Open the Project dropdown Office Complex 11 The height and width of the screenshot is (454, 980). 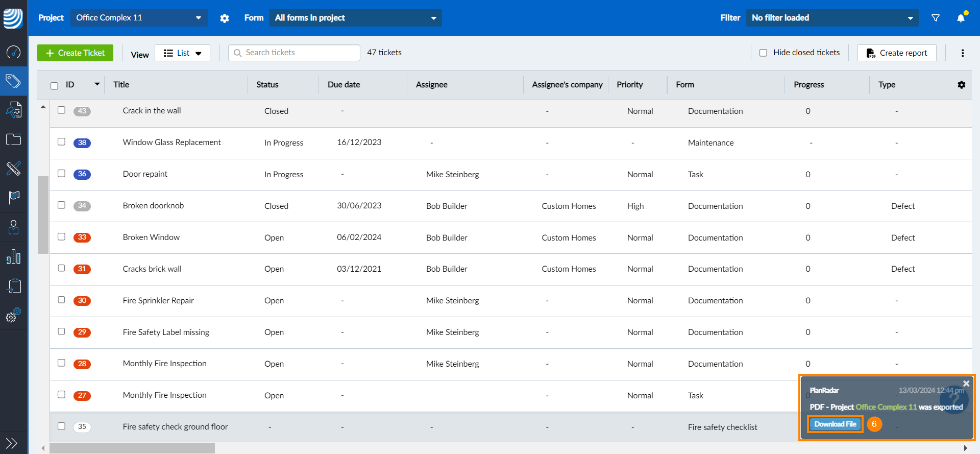click(139, 18)
